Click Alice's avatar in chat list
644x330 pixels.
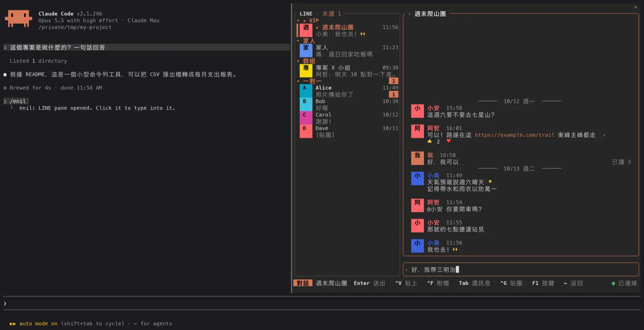[x=306, y=91]
